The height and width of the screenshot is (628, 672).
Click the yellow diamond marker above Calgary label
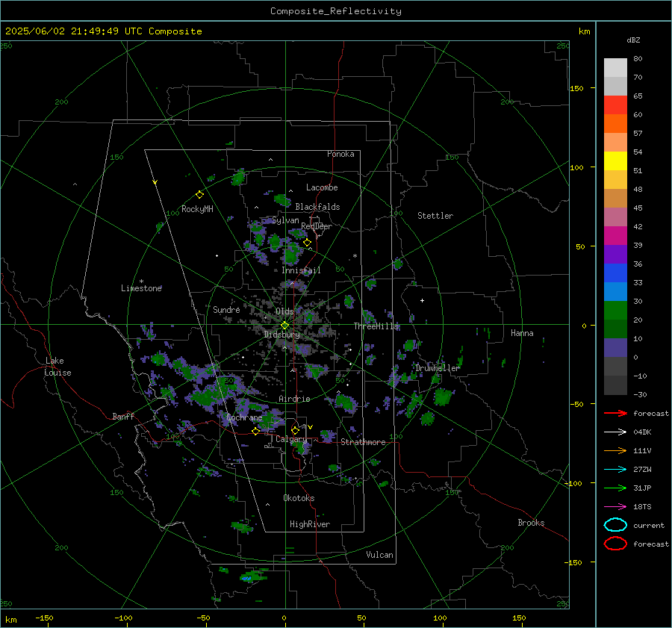tap(295, 430)
